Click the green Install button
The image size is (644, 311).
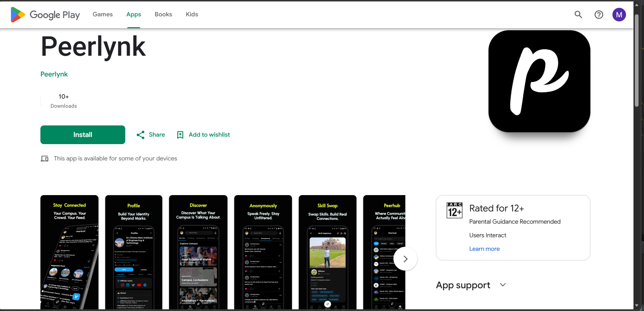tap(83, 135)
